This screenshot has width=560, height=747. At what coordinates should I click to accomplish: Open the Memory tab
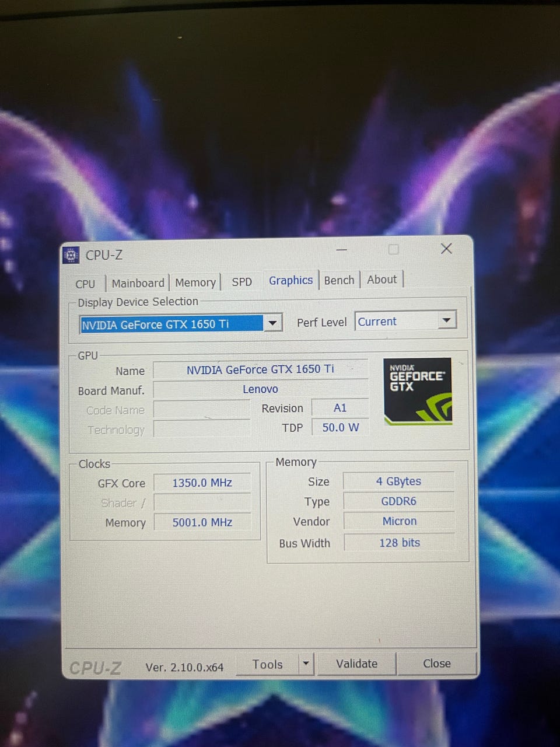click(195, 282)
